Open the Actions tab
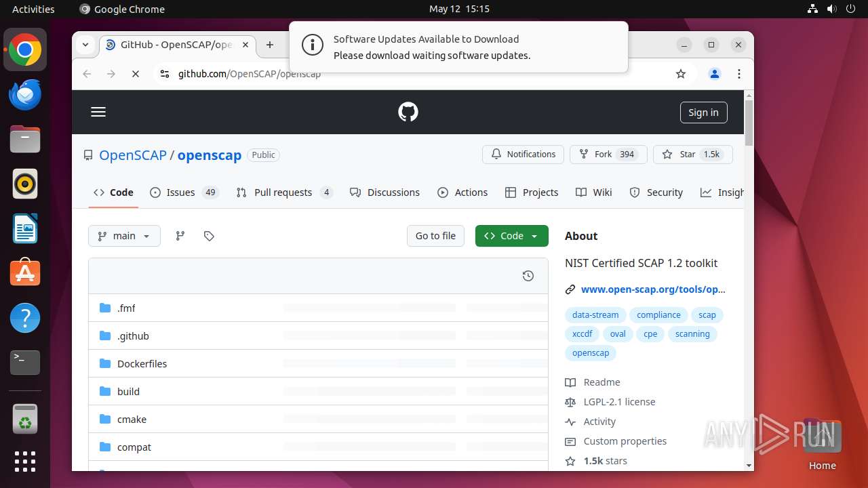The width and height of the screenshot is (868, 488). (x=462, y=192)
